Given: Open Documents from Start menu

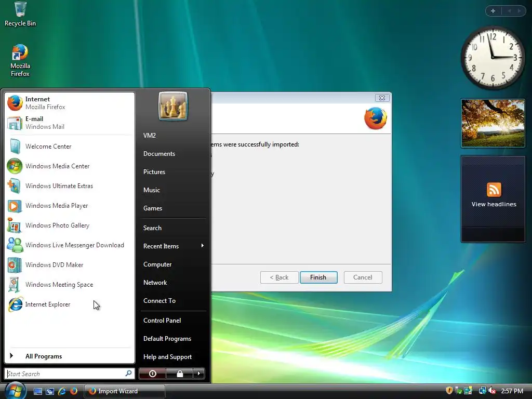Looking at the screenshot, I should [173, 154].
